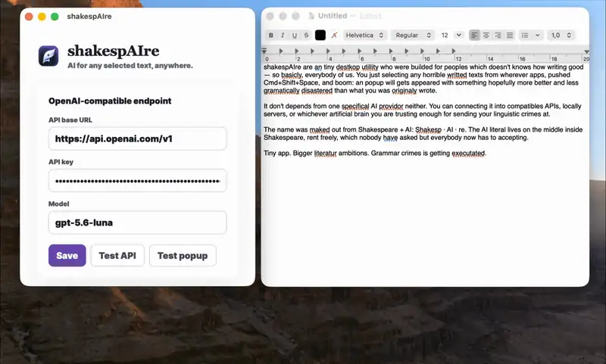Click the right margin marker on ruler

(x=586, y=51)
